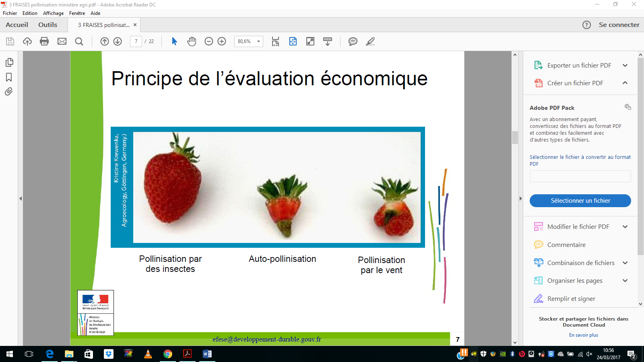Add a comment with speech bubble icon
The width and height of the screenshot is (644, 362).
[x=353, y=41]
